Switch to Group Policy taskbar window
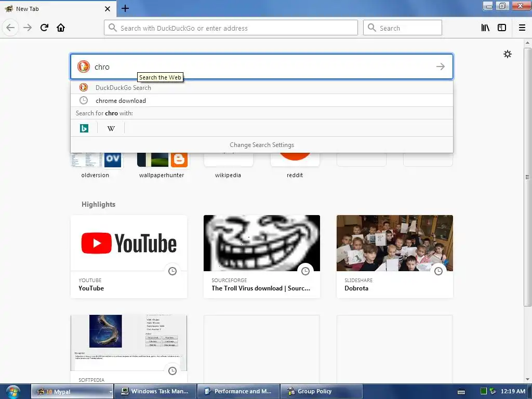 321,392
